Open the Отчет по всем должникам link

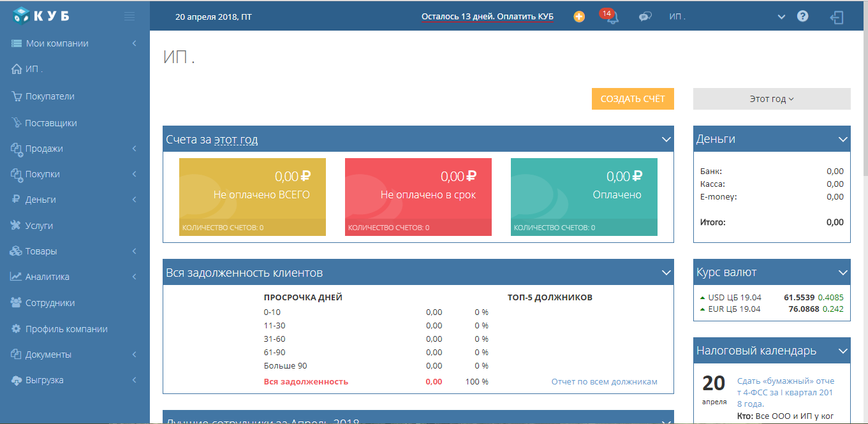(x=604, y=382)
